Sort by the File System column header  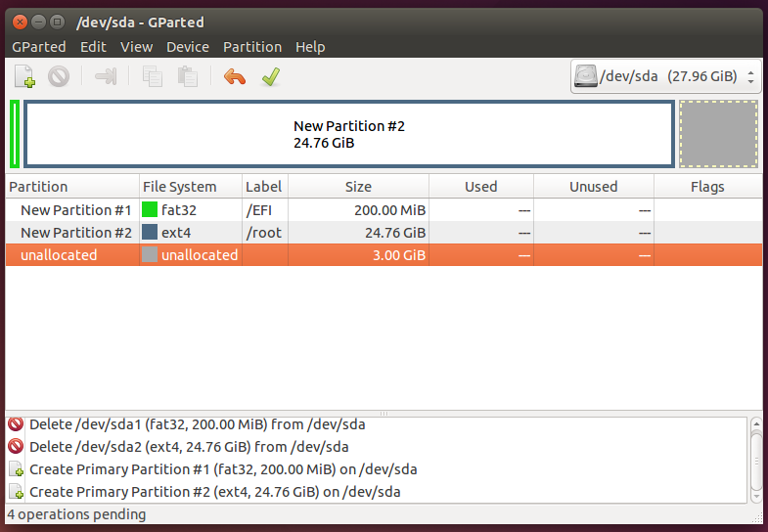(x=191, y=187)
